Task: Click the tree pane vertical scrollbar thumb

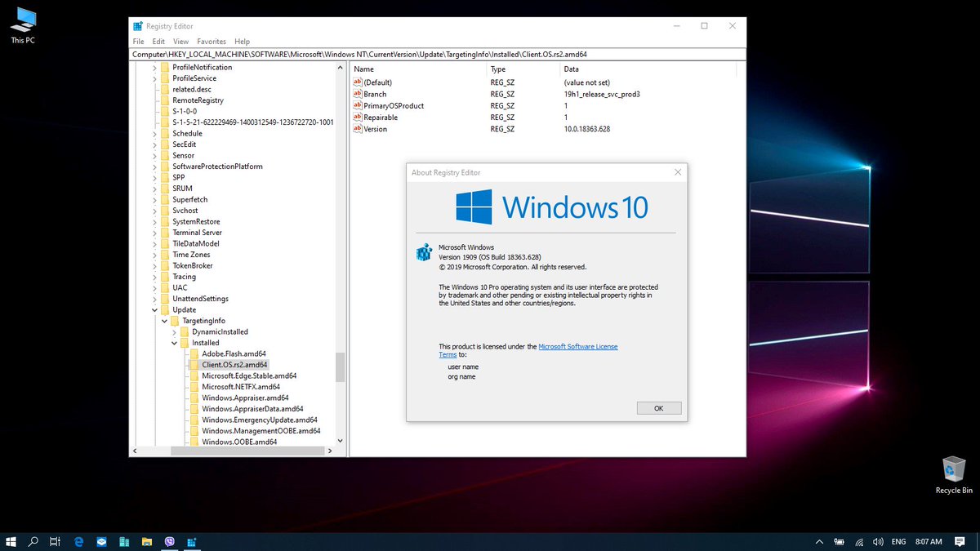Action: point(340,367)
